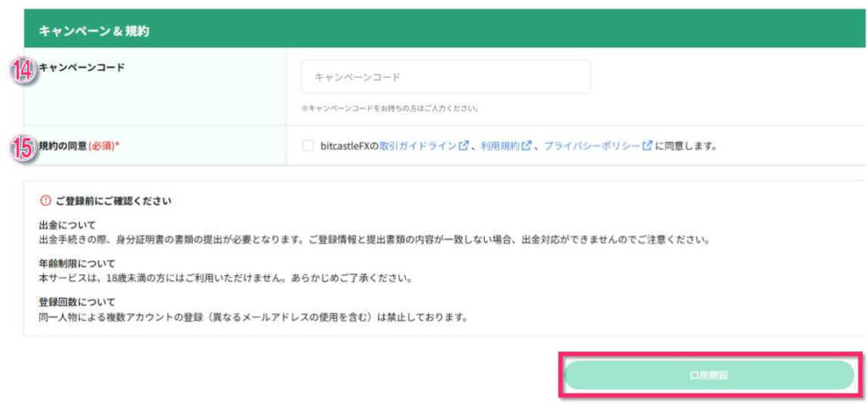
Task: Click external-link icon beside プライバシーポリシー
Action: 648,146
